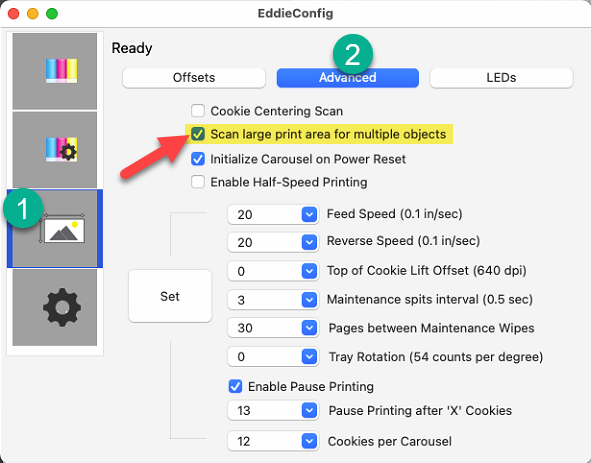
Task: Select the Advanced tab
Action: (348, 78)
